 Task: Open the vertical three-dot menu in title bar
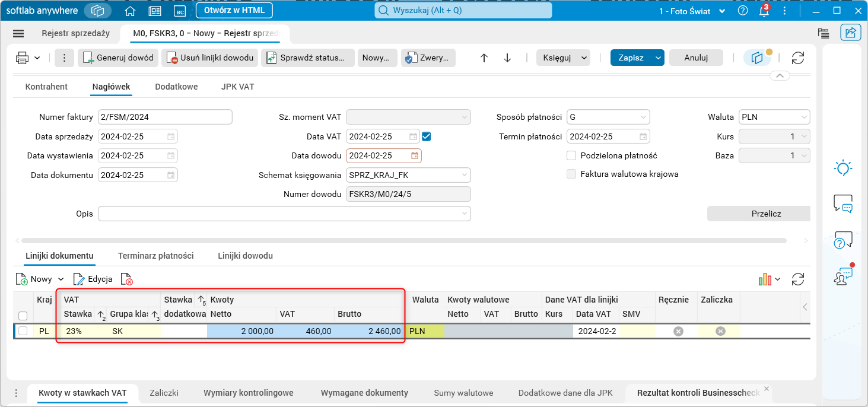point(785,11)
